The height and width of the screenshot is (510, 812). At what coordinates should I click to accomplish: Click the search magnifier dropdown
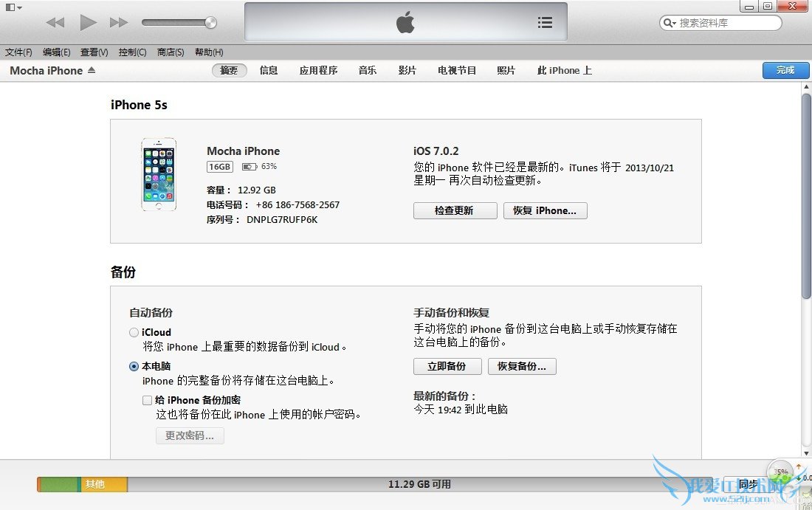tap(670, 23)
